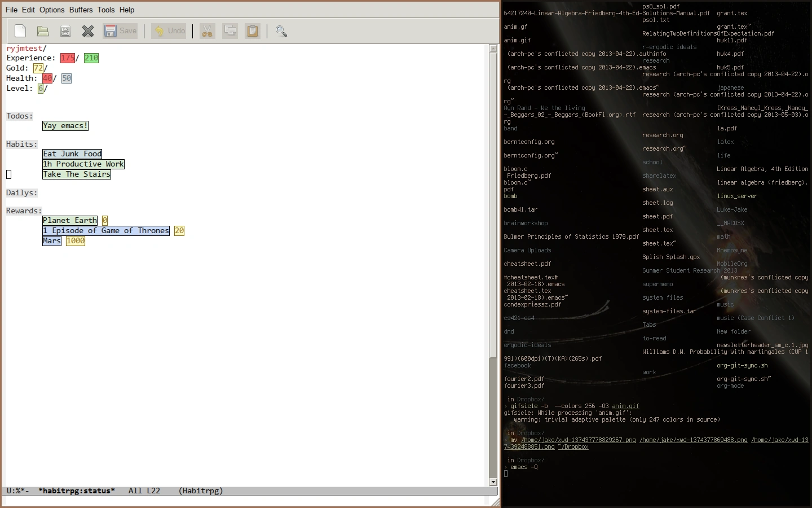The height and width of the screenshot is (508, 812).
Task: Click the '(Habitrpg)' mode indicator in mode line
Action: point(201,491)
